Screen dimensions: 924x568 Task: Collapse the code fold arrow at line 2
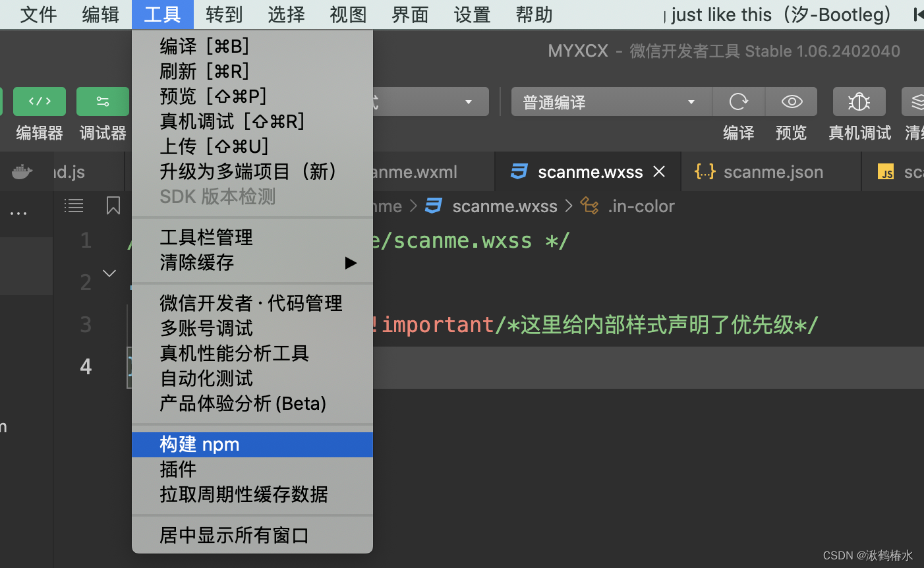coord(109,273)
